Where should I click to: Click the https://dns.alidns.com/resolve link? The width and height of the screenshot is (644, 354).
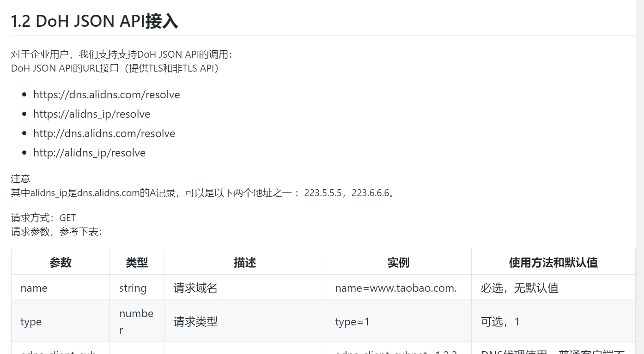pos(106,95)
